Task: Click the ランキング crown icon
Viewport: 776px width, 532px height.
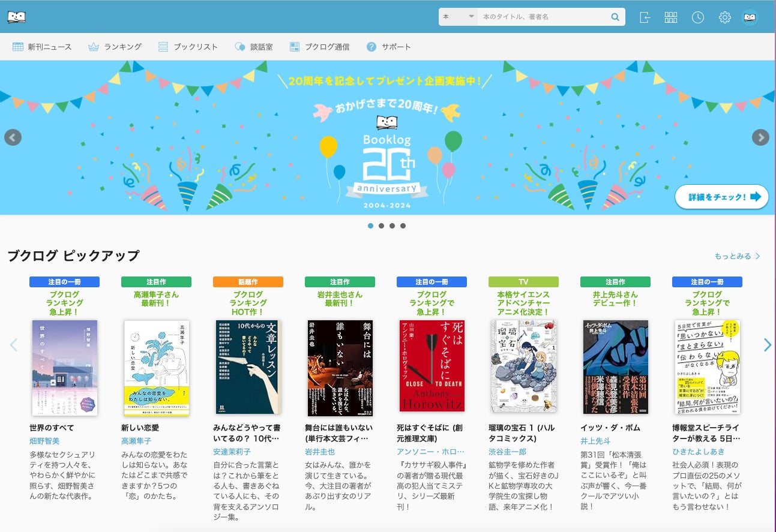Action: (x=94, y=47)
